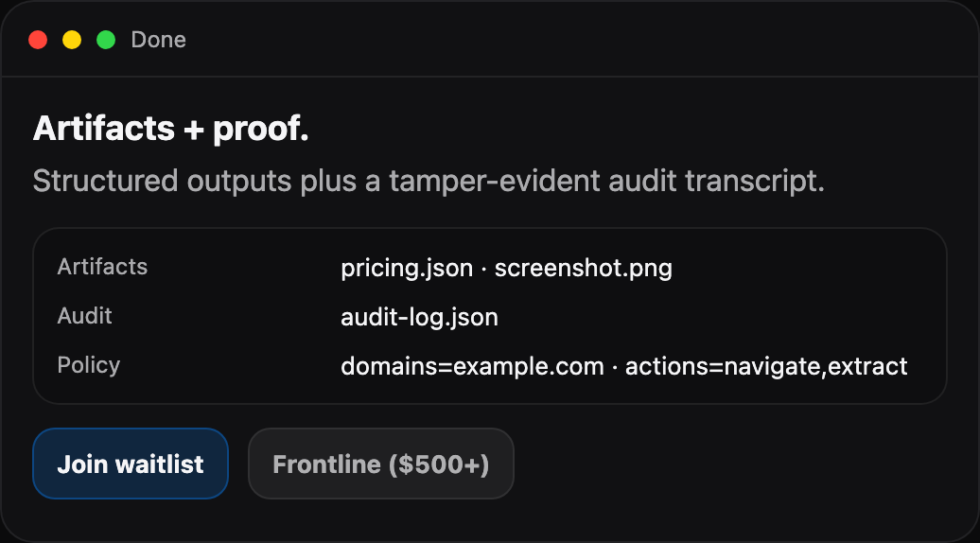Viewport: 980px width, 543px height.
Task: Click the actions=navigate,extract policy value
Action: point(766,366)
